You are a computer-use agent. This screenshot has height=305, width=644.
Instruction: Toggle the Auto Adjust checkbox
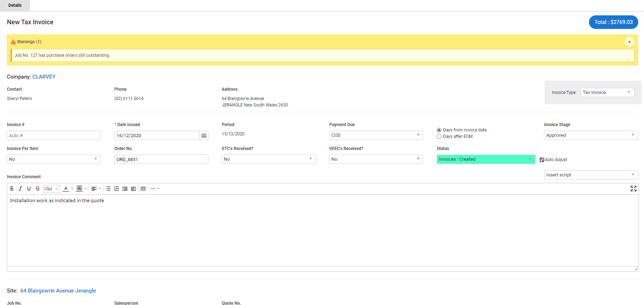click(542, 160)
